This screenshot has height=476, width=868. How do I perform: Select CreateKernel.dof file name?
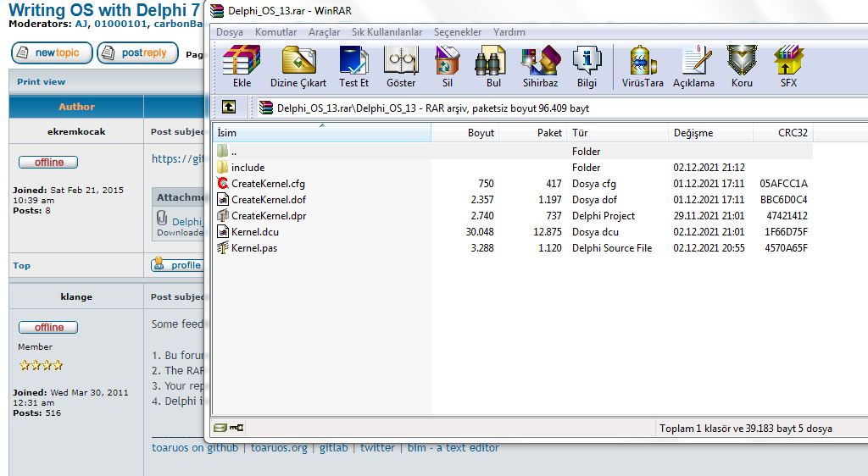pyautogui.click(x=269, y=200)
